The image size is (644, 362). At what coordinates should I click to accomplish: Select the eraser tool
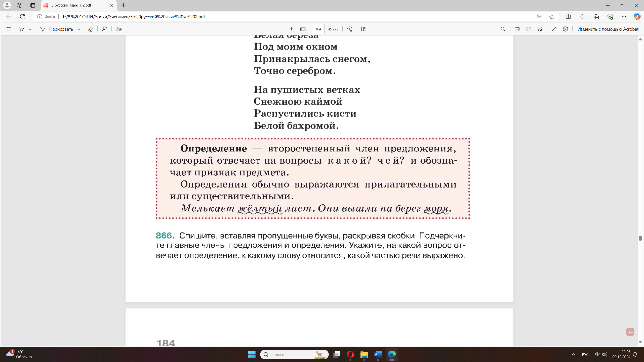90,29
